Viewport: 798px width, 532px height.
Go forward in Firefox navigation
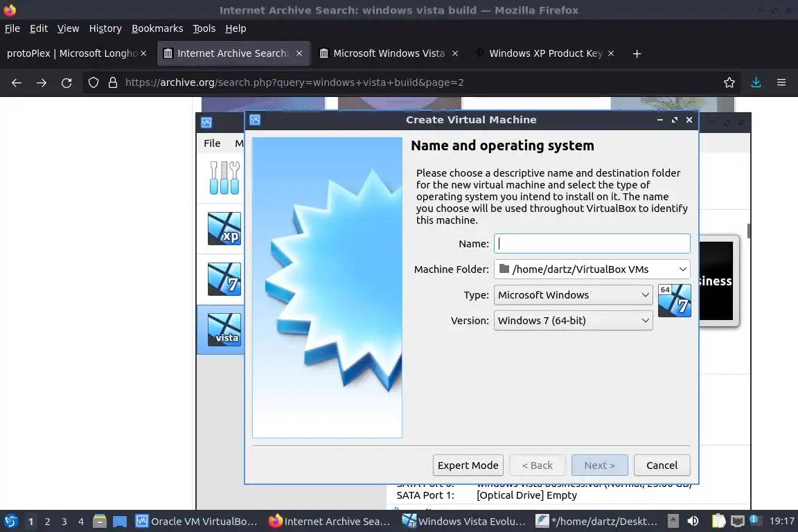[x=42, y=82]
